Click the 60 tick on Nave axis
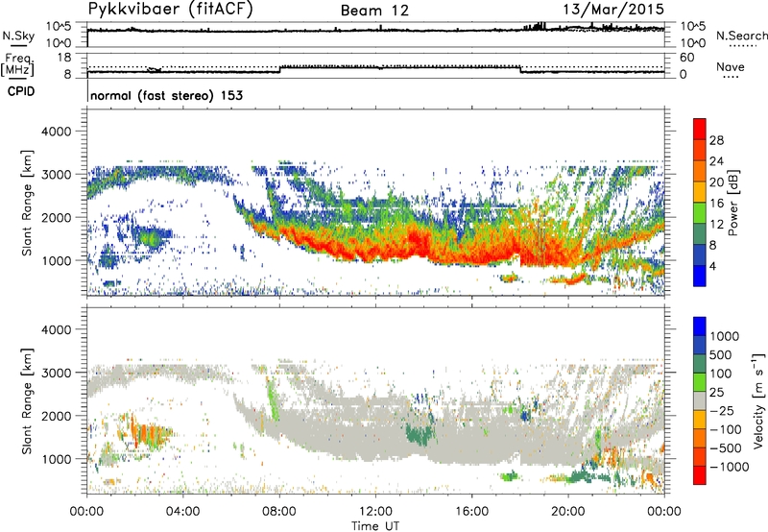The image size is (768, 532). point(686,58)
